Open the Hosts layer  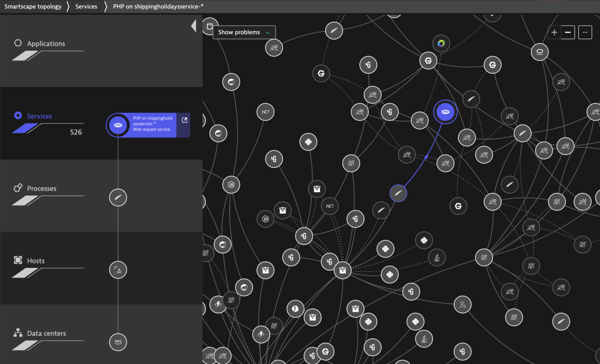[x=36, y=261]
